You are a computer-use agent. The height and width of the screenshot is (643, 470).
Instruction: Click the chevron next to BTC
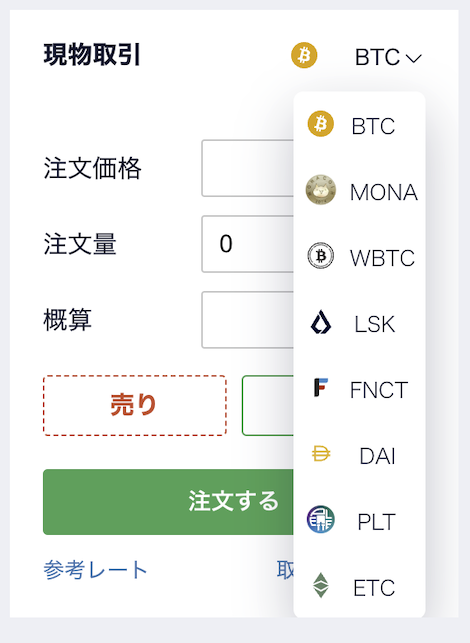click(x=413, y=58)
